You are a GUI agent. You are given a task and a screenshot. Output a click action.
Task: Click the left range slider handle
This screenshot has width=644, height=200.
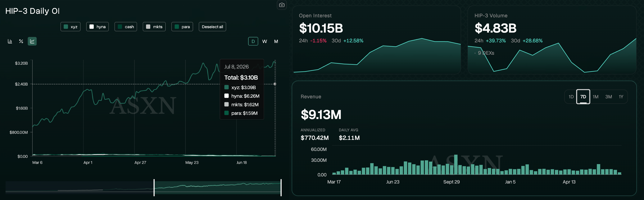click(154, 187)
